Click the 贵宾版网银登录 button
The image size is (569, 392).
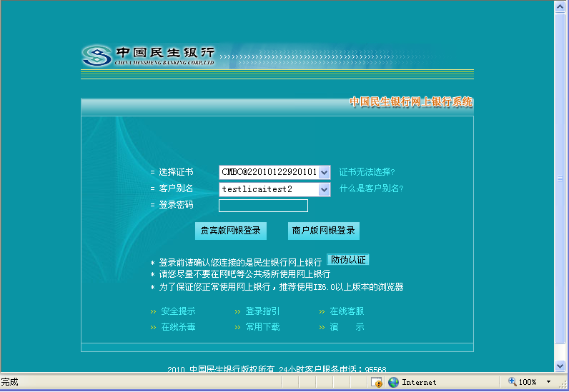231,231
